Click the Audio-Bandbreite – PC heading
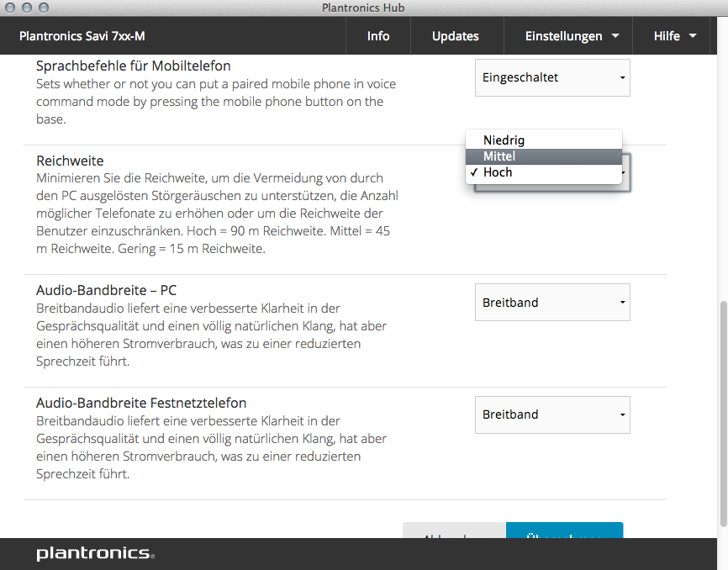This screenshot has height=570, width=728. pyautogui.click(x=106, y=290)
